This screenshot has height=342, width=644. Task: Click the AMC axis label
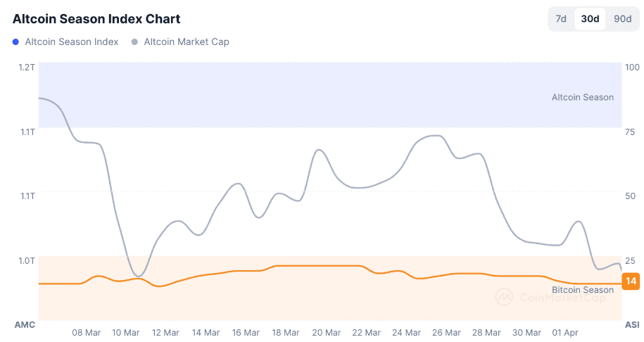[x=25, y=324]
